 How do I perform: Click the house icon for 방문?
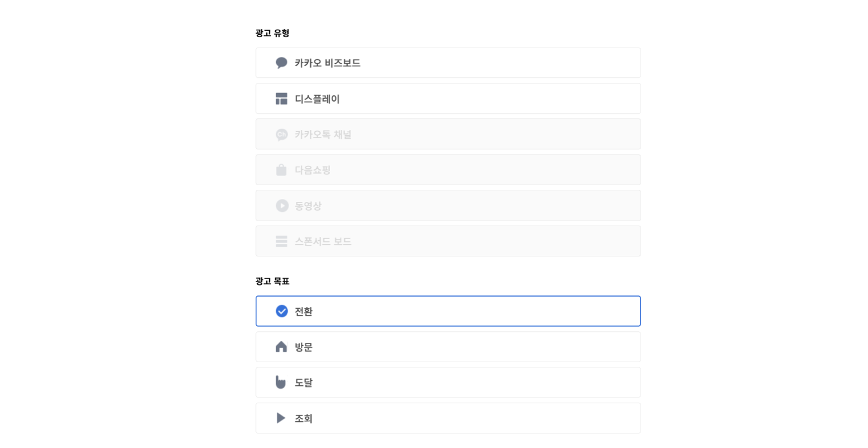tap(281, 346)
